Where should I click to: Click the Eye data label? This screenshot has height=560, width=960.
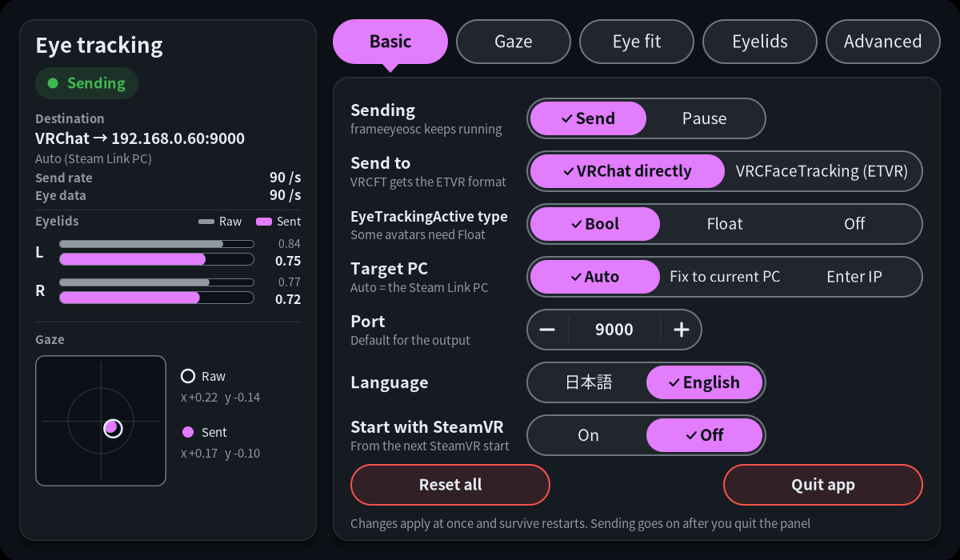coord(61,195)
